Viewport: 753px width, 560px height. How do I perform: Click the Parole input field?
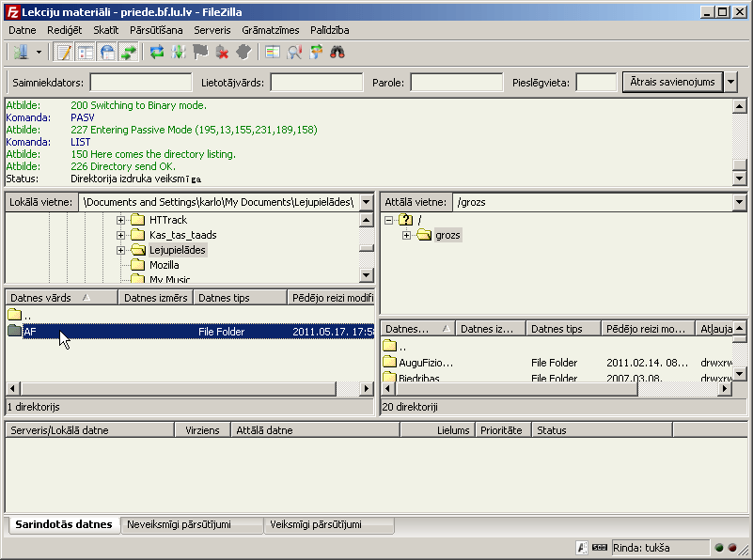point(456,83)
